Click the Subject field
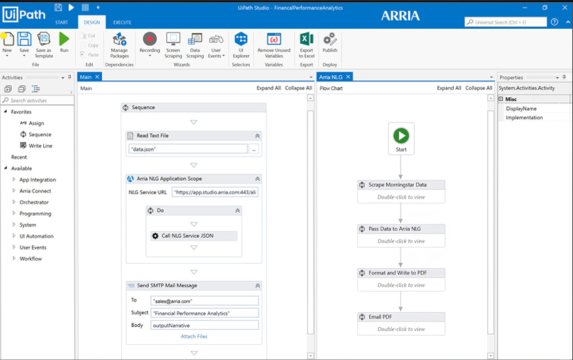Image resolution: width=573 pixels, height=360 pixels. coord(205,313)
